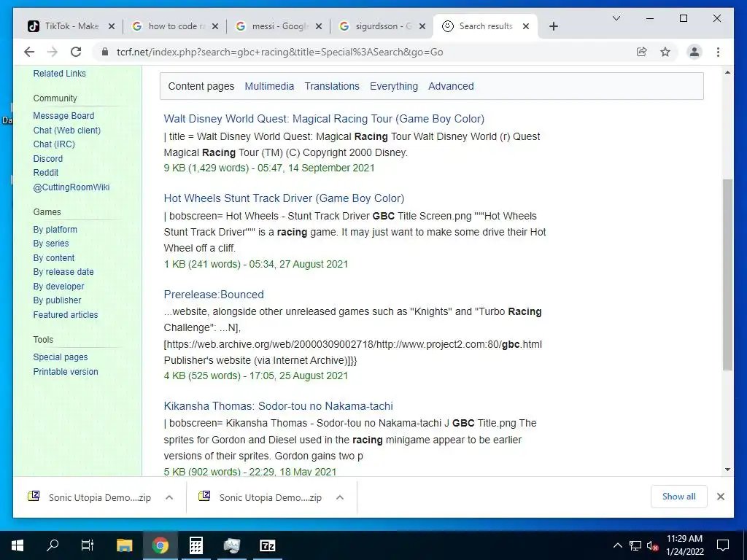The image size is (747, 560).
Task: Open the Reddit community link
Action: 46,172
